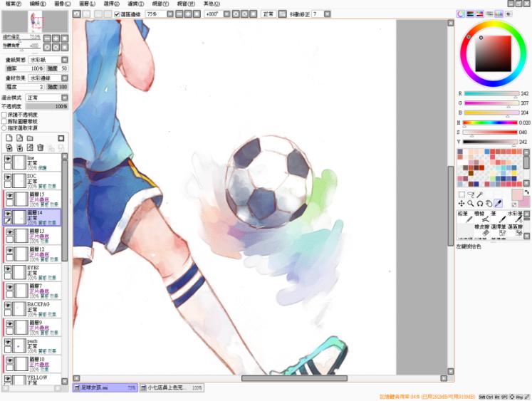The image size is (532, 401).
Task: Open the color wheel panel icon
Action: 461,14
